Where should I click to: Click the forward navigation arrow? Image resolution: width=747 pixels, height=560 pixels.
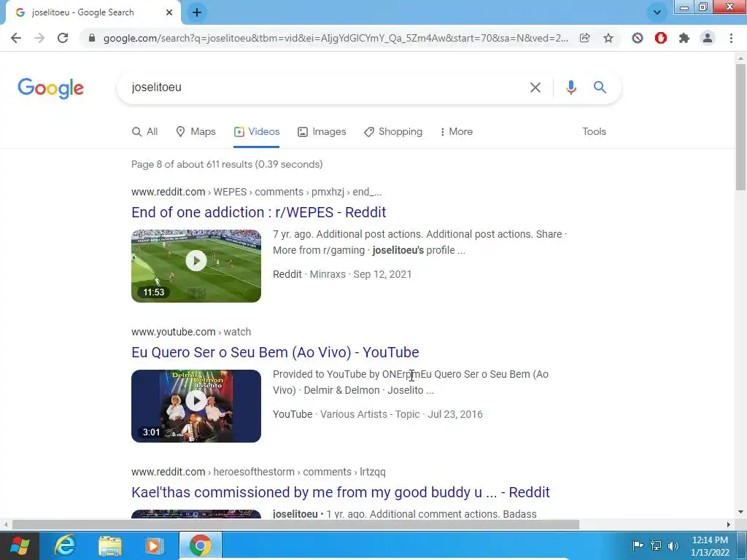pos(39,38)
